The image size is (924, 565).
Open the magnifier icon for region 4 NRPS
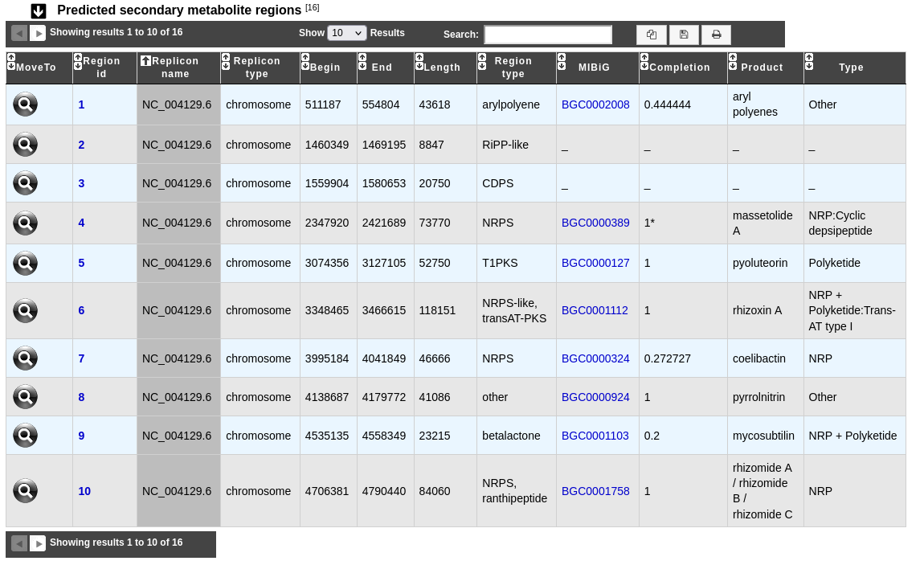26,223
